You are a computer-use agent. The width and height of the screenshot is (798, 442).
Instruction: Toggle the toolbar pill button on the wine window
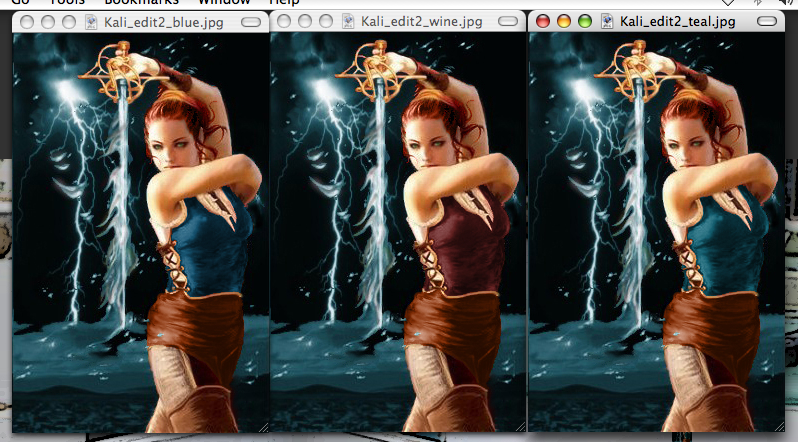(x=508, y=21)
